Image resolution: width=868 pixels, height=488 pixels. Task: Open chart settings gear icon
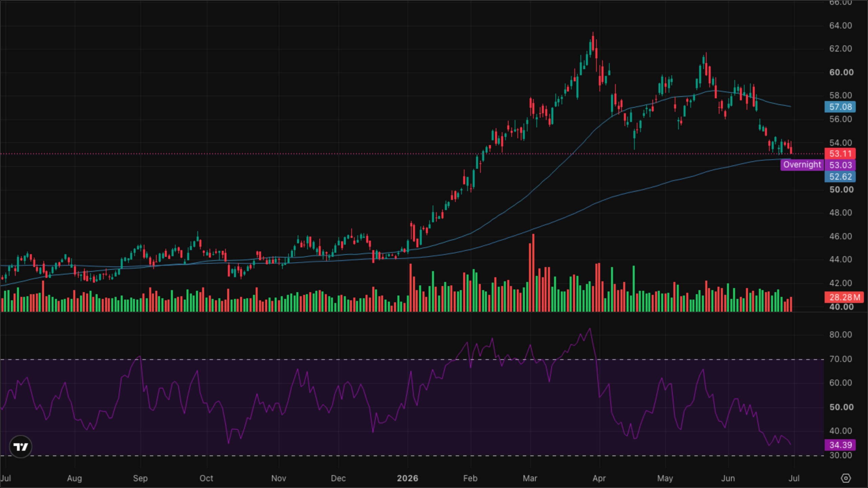click(x=846, y=478)
